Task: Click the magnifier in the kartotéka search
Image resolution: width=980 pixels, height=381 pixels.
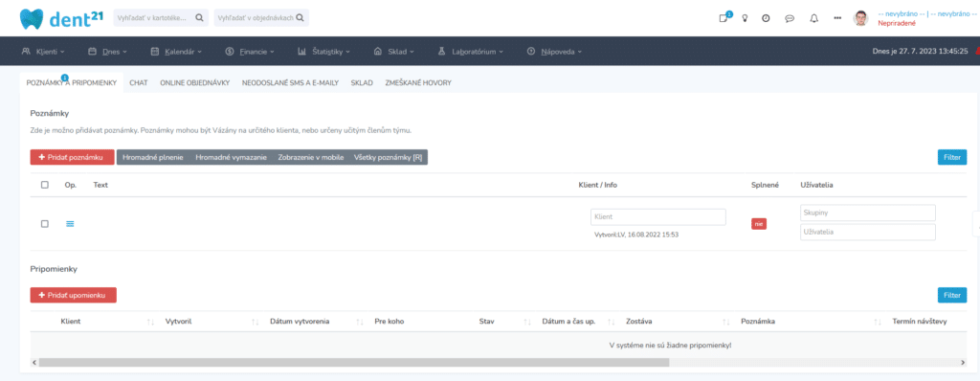Action: click(x=199, y=18)
